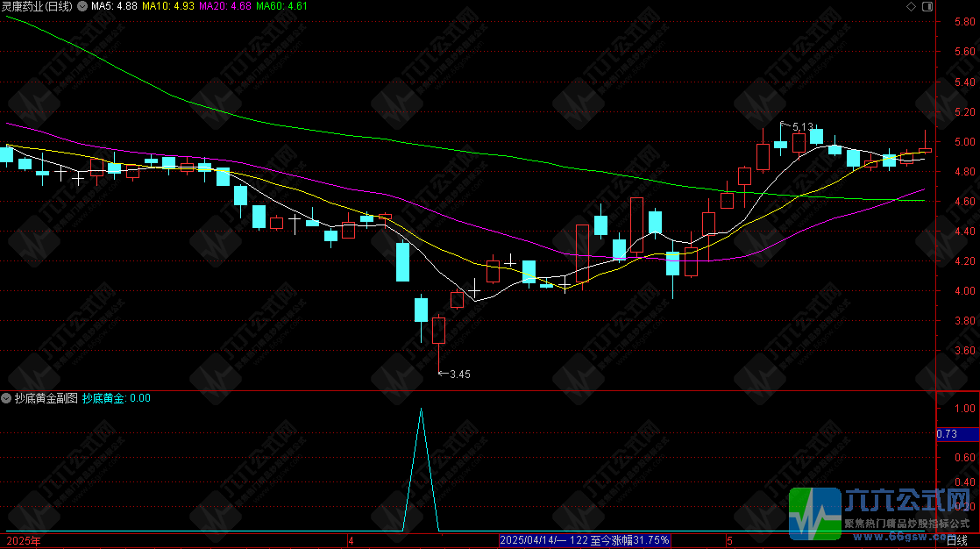The width and height of the screenshot is (980, 549).
Task: Click the 5.80 price axis label
Action: tap(964, 22)
